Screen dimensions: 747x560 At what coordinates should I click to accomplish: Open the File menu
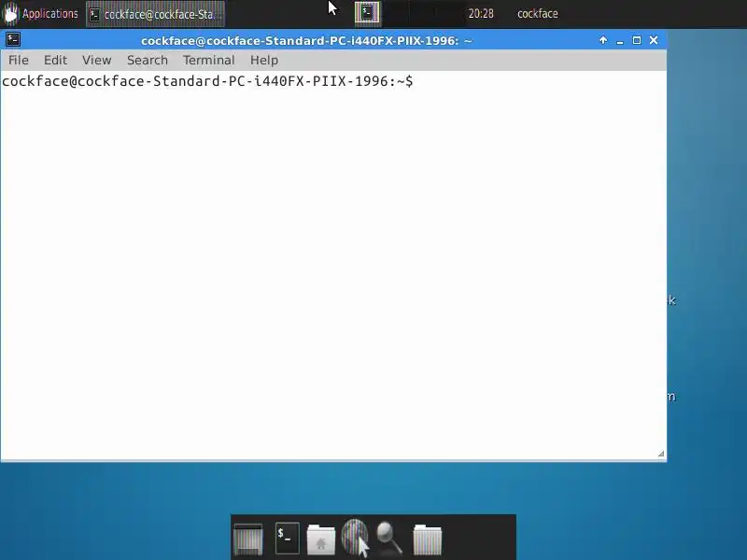(19, 61)
